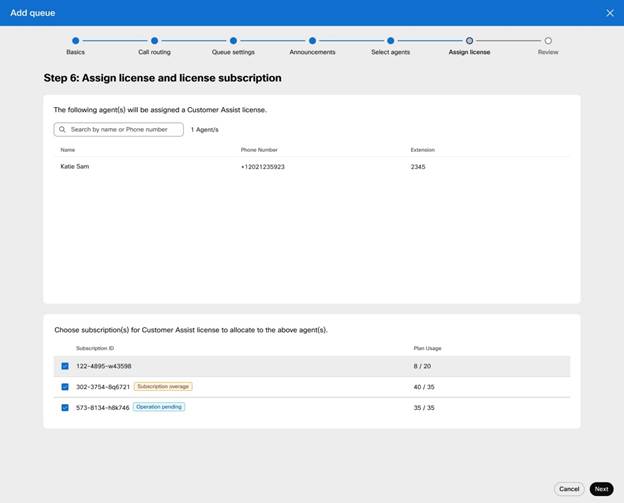Click the Plan Usage column header

tap(427, 348)
